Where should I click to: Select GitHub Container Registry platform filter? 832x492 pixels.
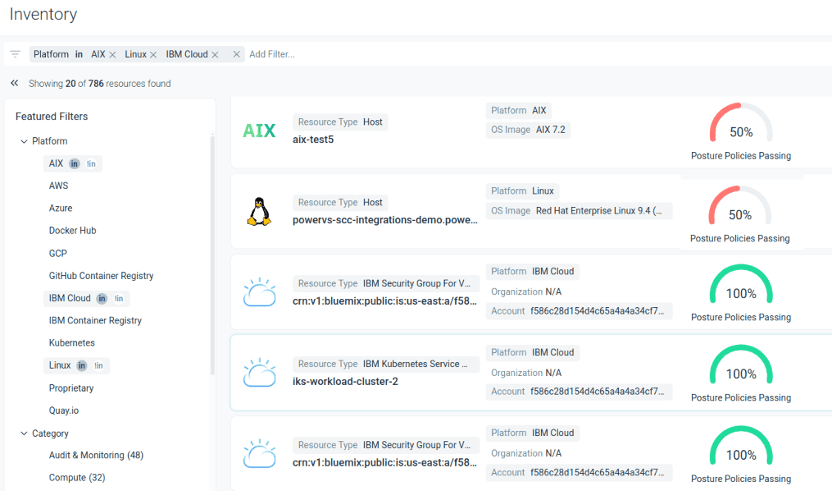click(101, 275)
